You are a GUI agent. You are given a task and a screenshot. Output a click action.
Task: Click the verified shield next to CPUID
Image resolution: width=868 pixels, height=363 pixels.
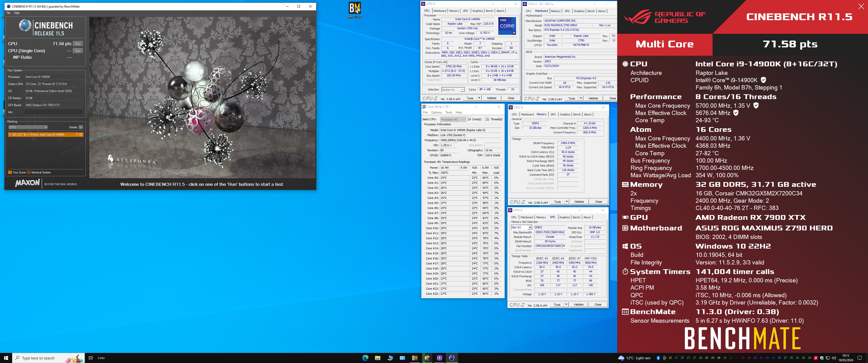coord(763,80)
